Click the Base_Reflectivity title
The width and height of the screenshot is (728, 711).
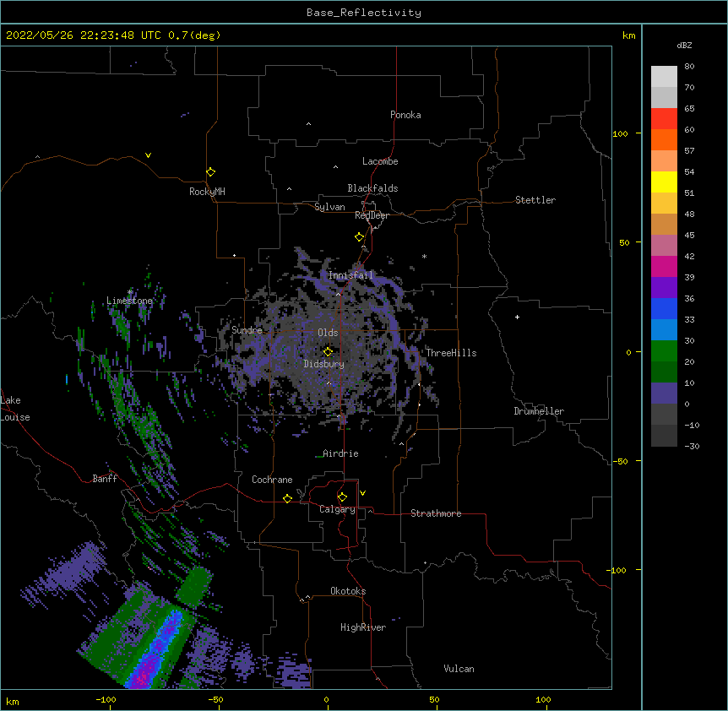click(364, 13)
